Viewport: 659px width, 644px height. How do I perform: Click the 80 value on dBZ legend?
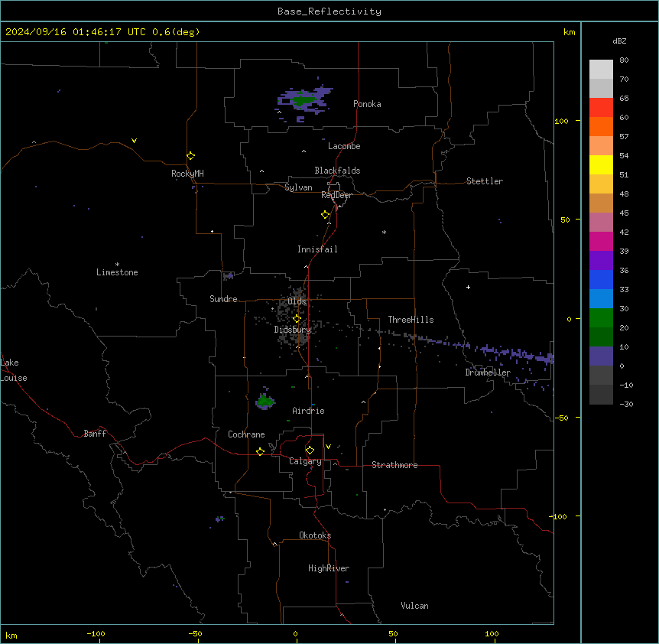tap(624, 60)
